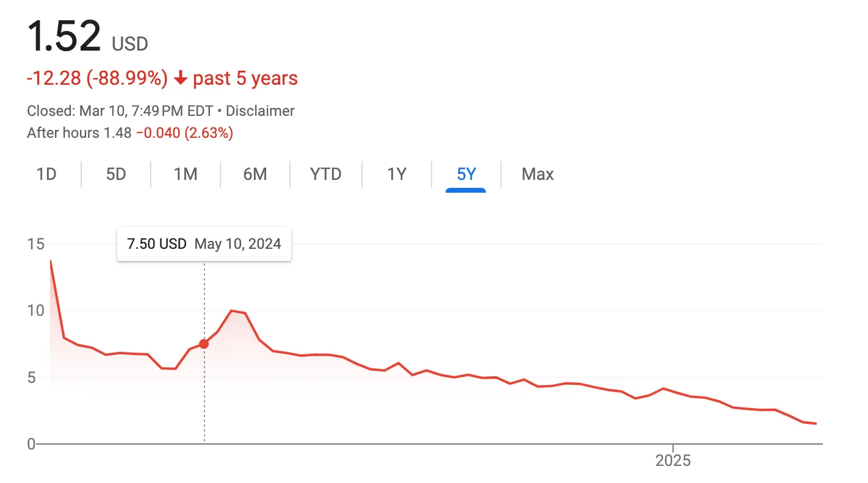Click the large 1.52 price value
Screen dimensions: 868x483
(64, 37)
